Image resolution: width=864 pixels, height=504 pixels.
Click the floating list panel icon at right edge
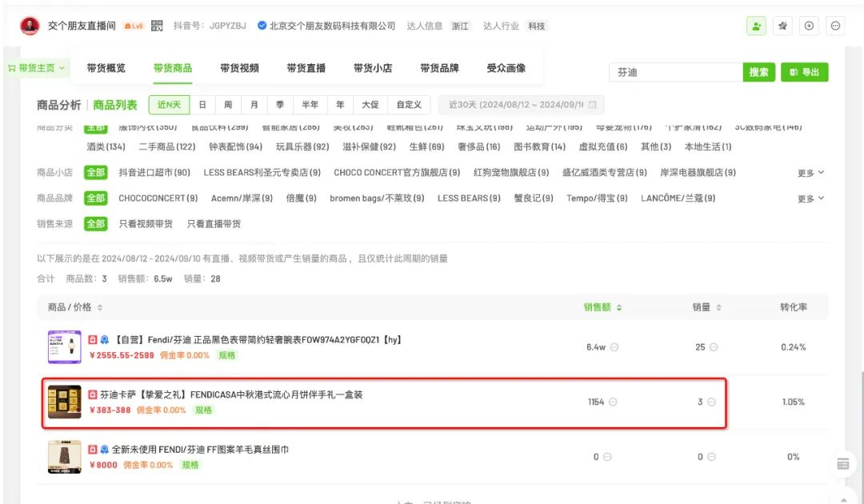pos(843,464)
